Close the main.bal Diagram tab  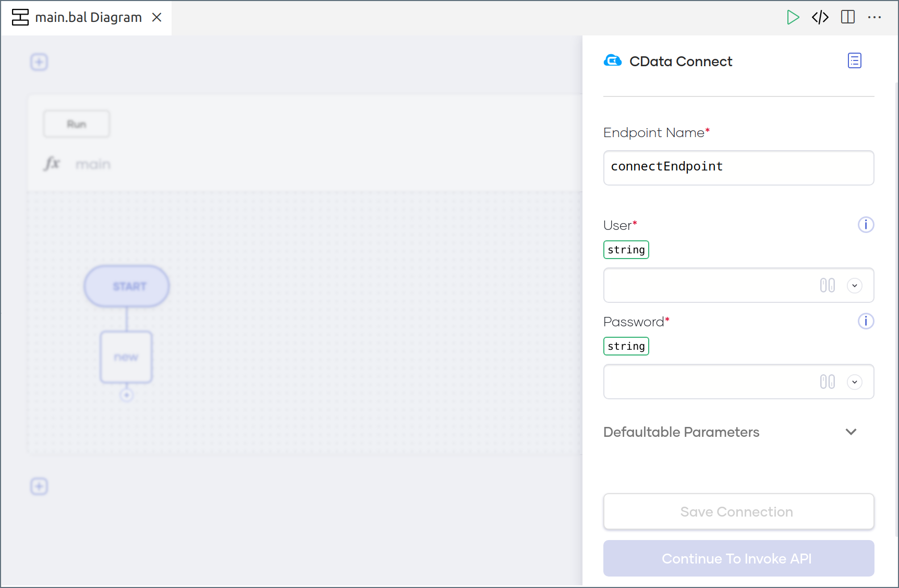[x=156, y=17]
